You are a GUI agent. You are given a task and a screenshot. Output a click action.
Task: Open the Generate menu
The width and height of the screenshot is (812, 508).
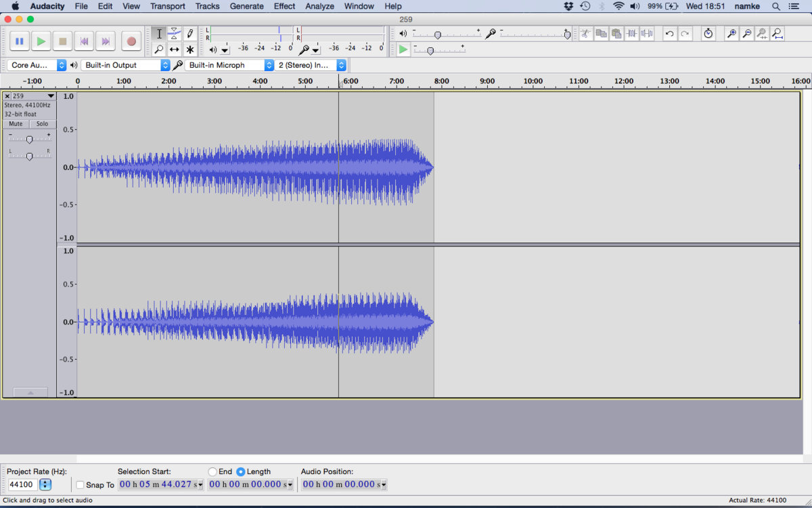tap(246, 6)
